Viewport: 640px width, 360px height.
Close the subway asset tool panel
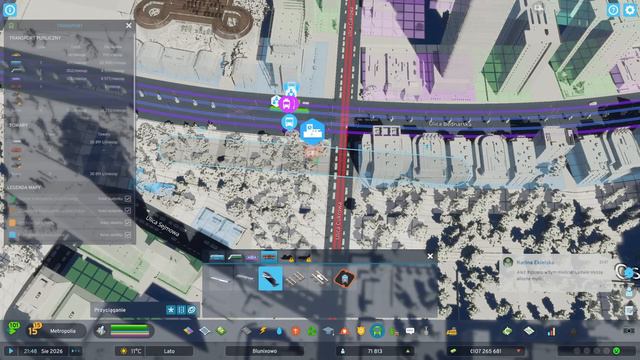tap(430, 256)
